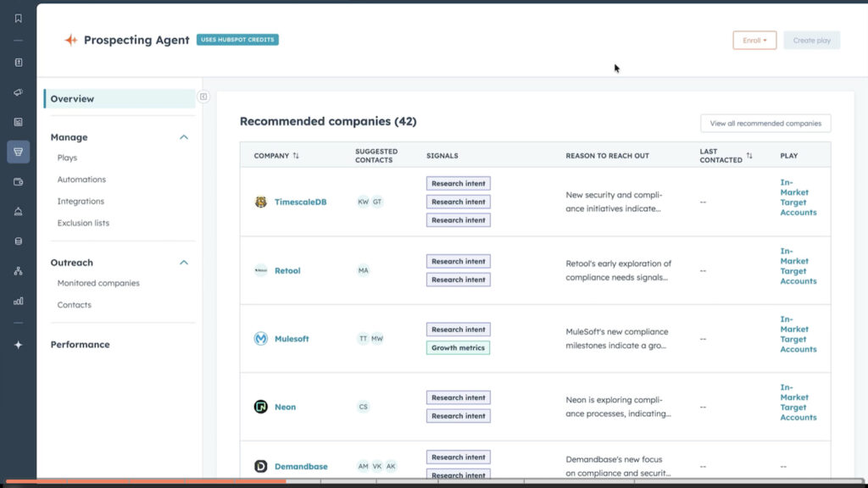Click the TimescaleDB company logo
Viewport: 868px width, 488px height.
(x=261, y=202)
